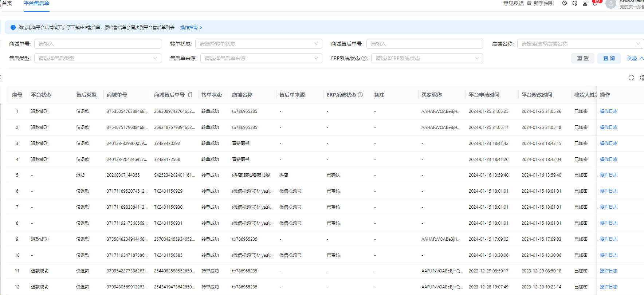Click the 重置 button

pos(583,58)
